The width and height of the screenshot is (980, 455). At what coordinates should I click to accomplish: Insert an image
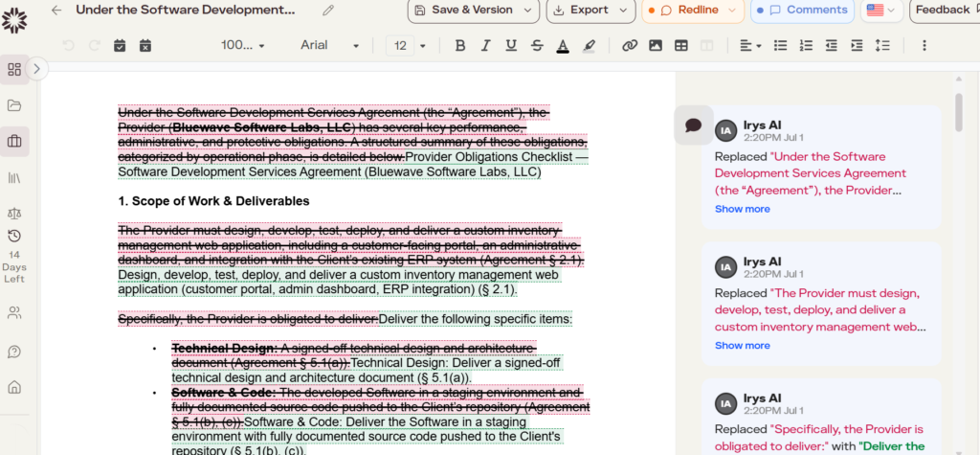pyautogui.click(x=655, y=46)
